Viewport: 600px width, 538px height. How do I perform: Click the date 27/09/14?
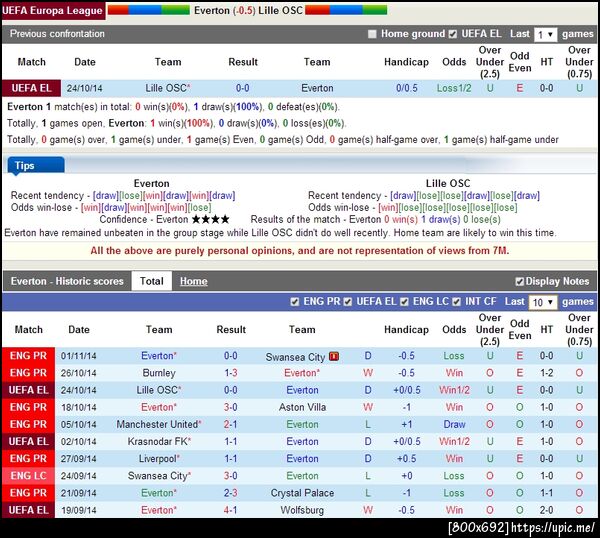78,459
